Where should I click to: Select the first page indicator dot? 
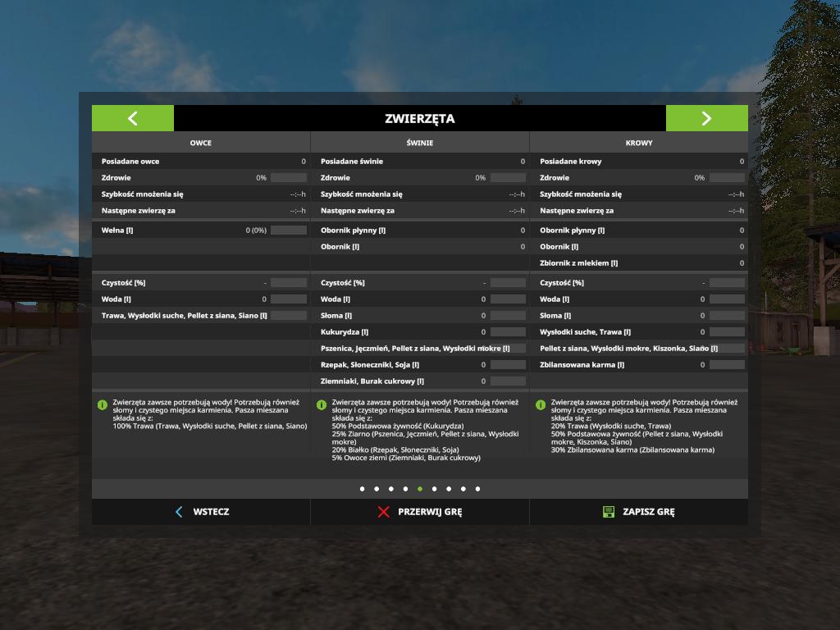coord(362,489)
